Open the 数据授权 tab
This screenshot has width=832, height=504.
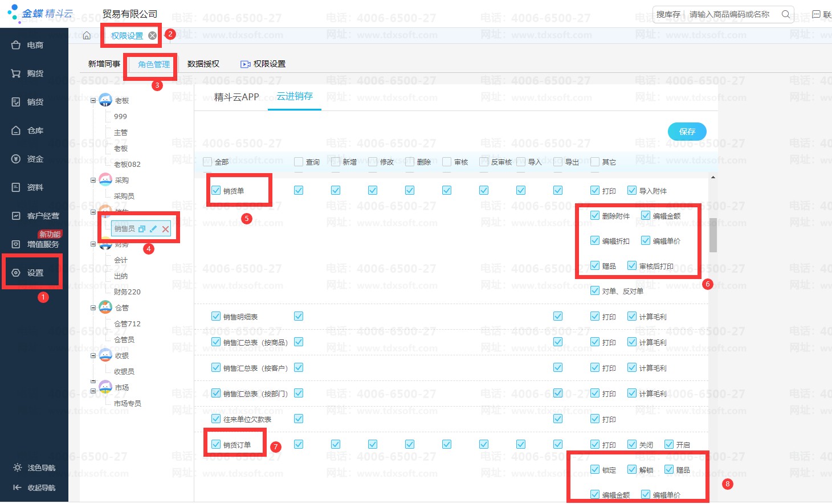click(203, 64)
